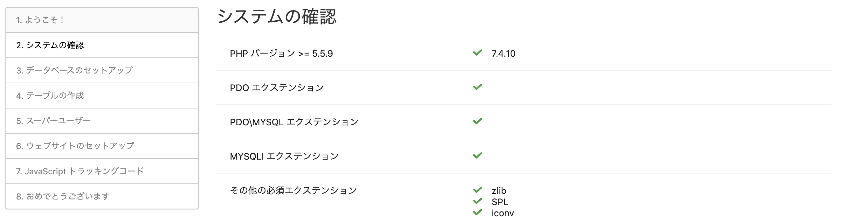Click the checkmark next to その他の必須エクステンション
The height and width of the screenshot is (217, 868).
[477, 190]
